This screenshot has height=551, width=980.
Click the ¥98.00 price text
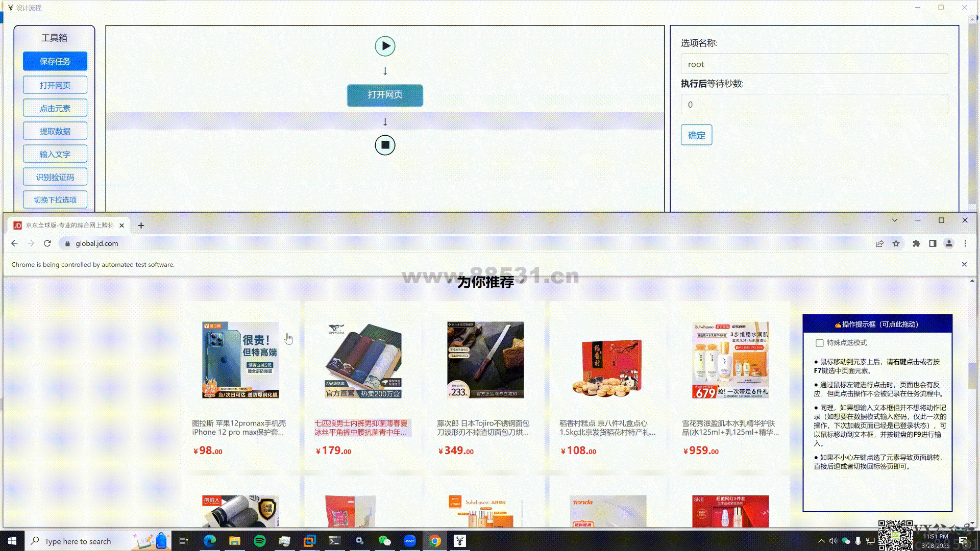208,450
